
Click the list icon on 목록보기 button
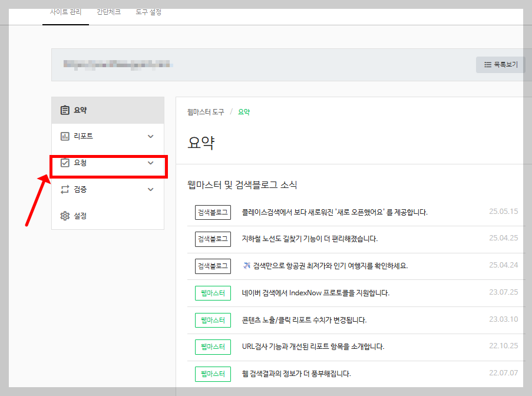[x=487, y=64]
